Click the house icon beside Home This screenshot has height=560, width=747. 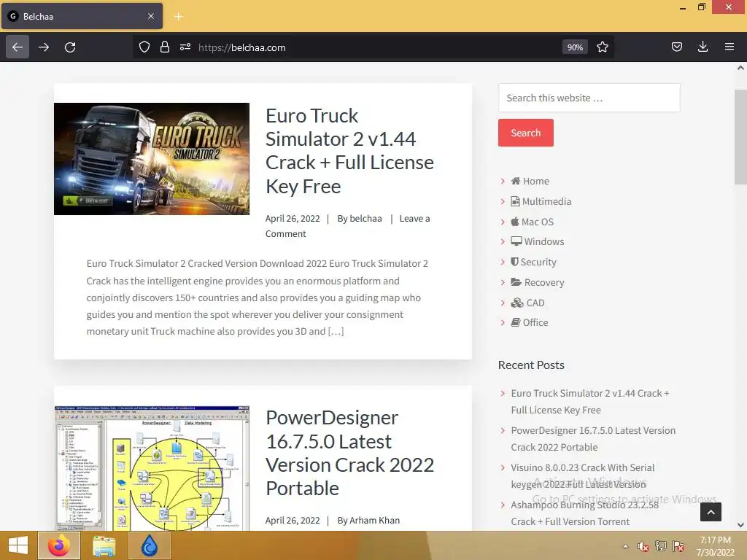516,181
